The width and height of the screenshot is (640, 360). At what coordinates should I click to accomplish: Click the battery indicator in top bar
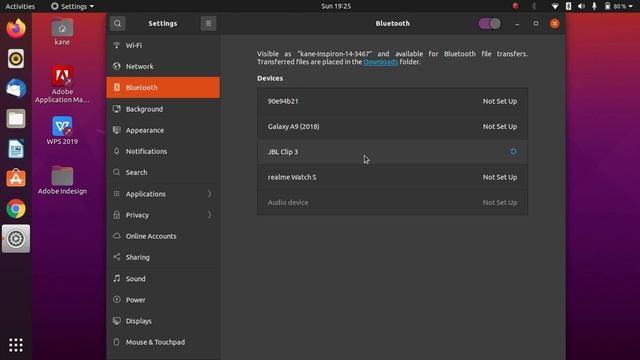pyautogui.click(x=616, y=6)
